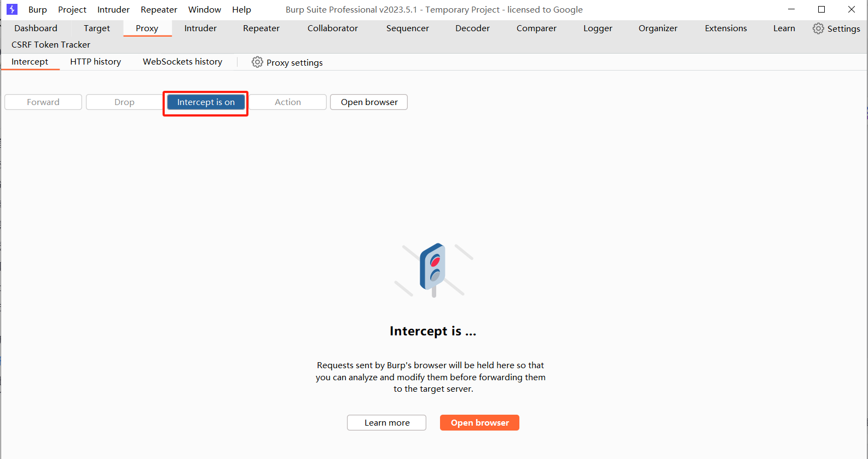Open the Help menu
Screen dimensions: 868x459
pos(241,9)
